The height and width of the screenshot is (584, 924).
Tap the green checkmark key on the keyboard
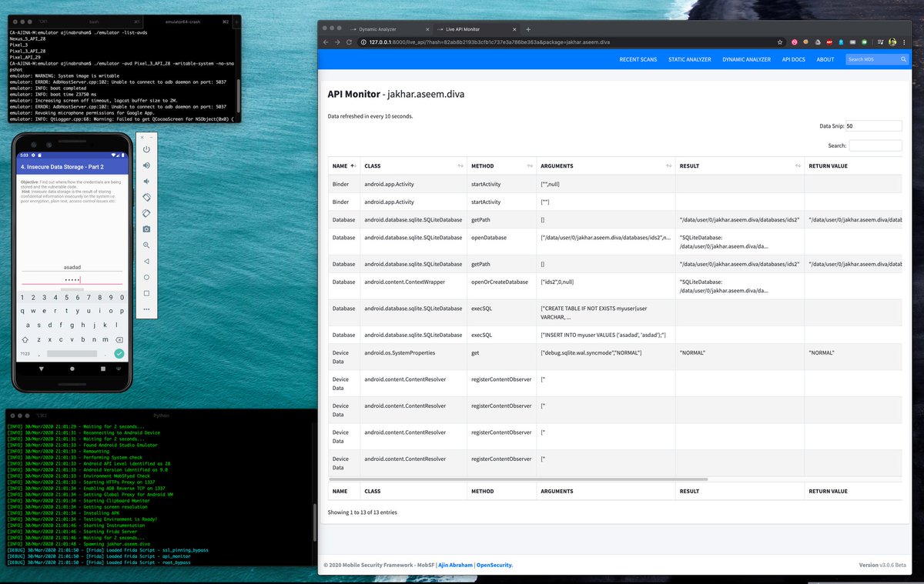tap(118, 353)
